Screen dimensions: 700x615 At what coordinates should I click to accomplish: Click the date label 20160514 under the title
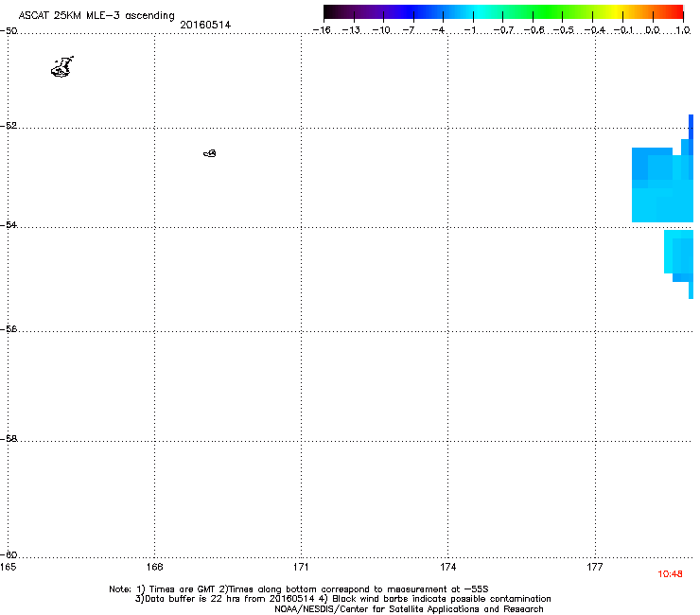205,25
